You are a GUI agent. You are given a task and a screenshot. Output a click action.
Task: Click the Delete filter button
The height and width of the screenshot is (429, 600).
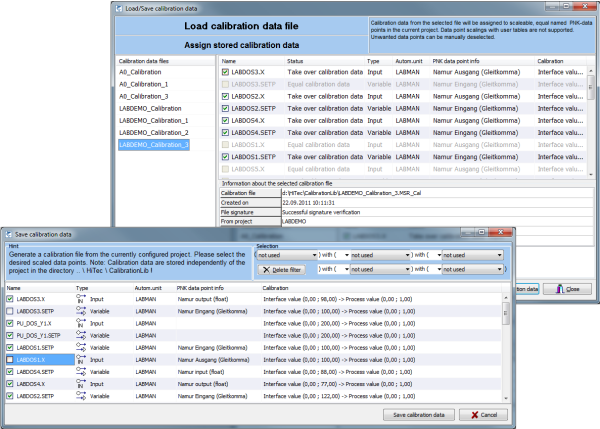(283, 269)
